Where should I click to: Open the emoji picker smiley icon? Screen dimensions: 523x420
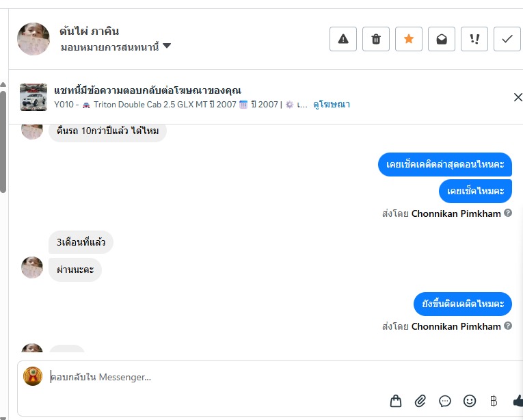point(470,401)
